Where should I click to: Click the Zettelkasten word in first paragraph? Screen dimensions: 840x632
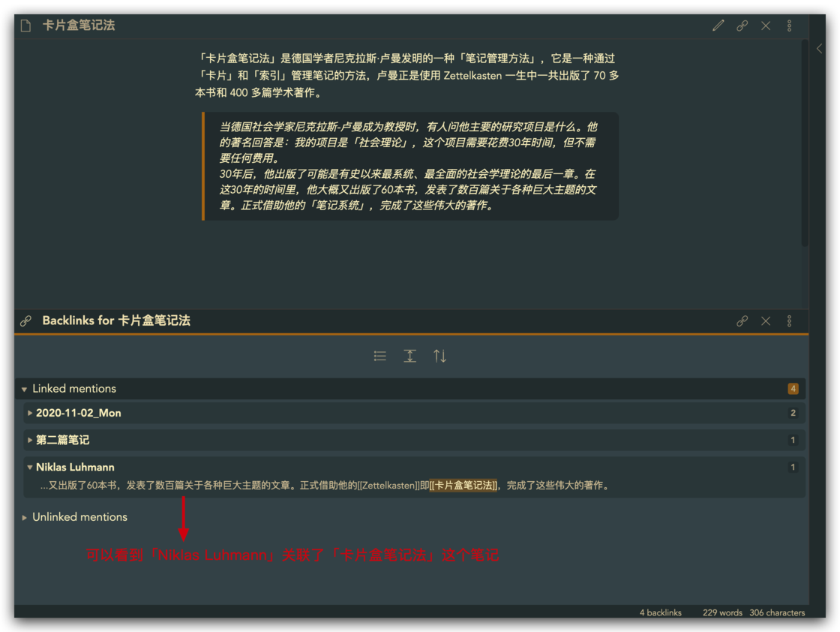(x=472, y=76)
